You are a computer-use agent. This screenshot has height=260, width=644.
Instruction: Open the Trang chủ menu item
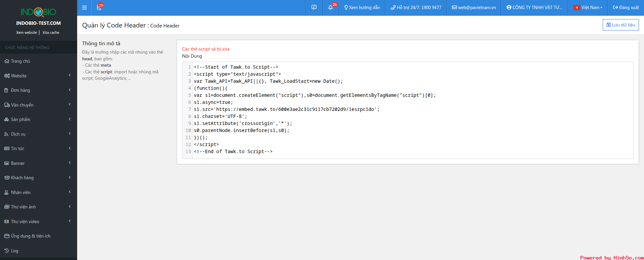click(x=39, y=61)
